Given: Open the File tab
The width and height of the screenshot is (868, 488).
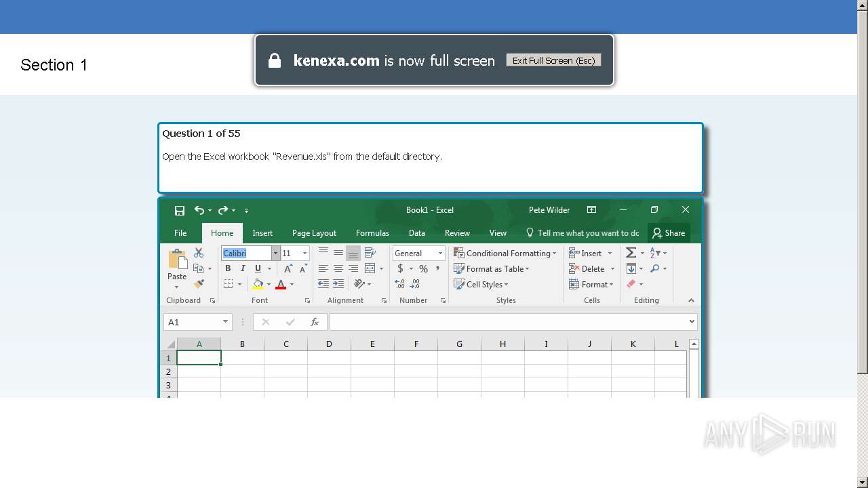Looking at the screenshot, I should [x=180, y=233].
